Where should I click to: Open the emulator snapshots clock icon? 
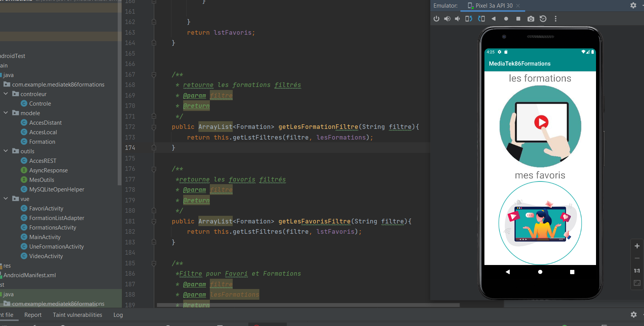tap(543, 19)
